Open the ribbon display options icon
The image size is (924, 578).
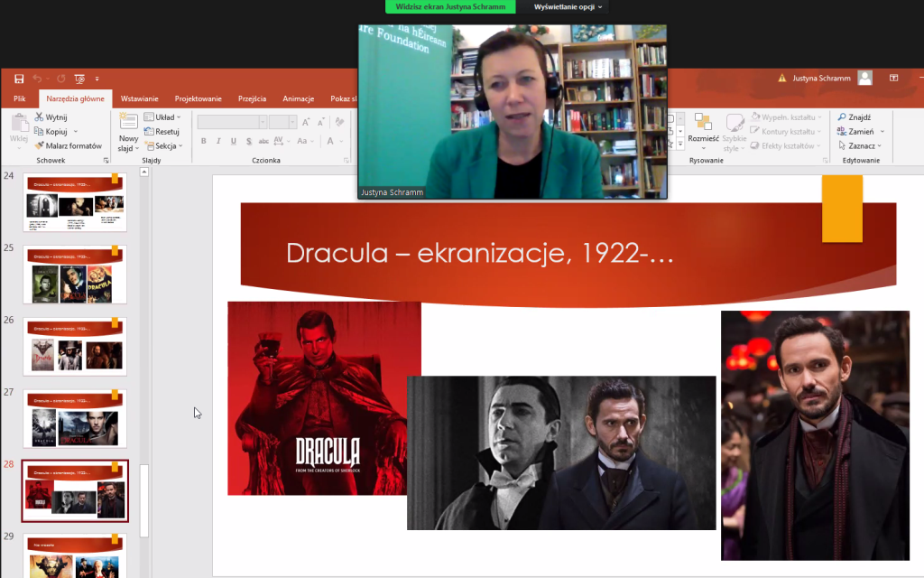click(893, 79)
